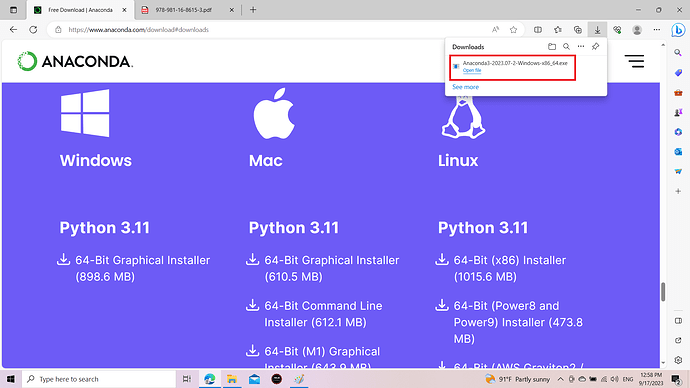This screenshot has height=388, width=690.
Task: Download Linux 64-Bit (x86) Installer
Action: point(500,268)
